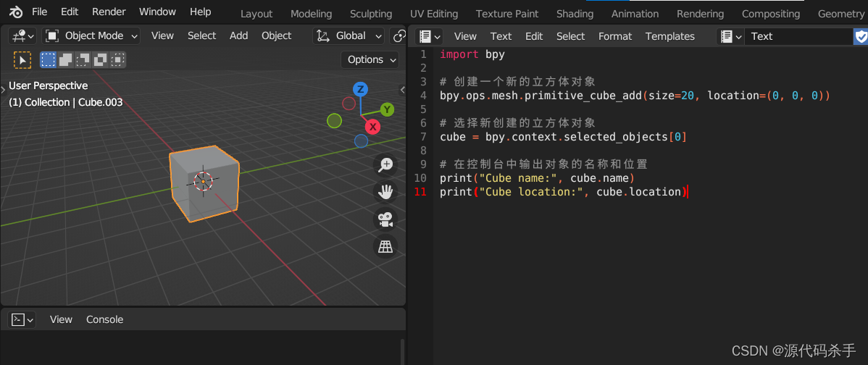This screenshot has height=365, width=868.
Task: Open the Object Mode dropdown
Action: point(91,36)
